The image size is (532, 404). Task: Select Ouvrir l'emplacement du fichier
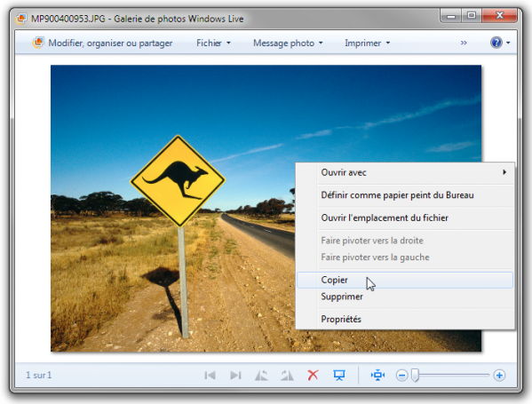405,218
